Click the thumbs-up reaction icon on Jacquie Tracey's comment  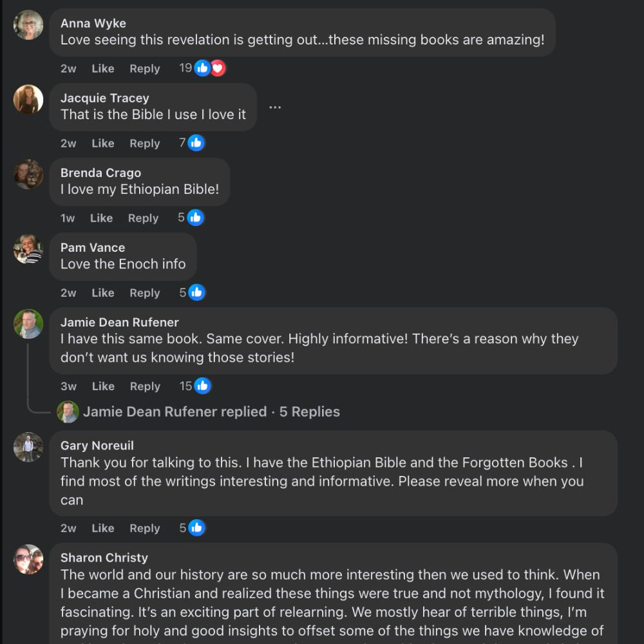point(196,143)
